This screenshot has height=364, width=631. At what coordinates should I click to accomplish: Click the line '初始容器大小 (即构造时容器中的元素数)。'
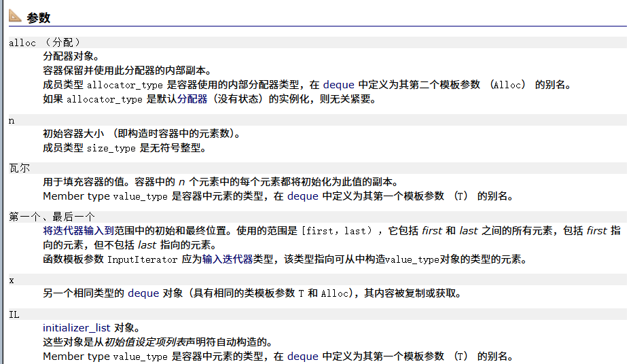pyautogui.click(x=141, y=134)
